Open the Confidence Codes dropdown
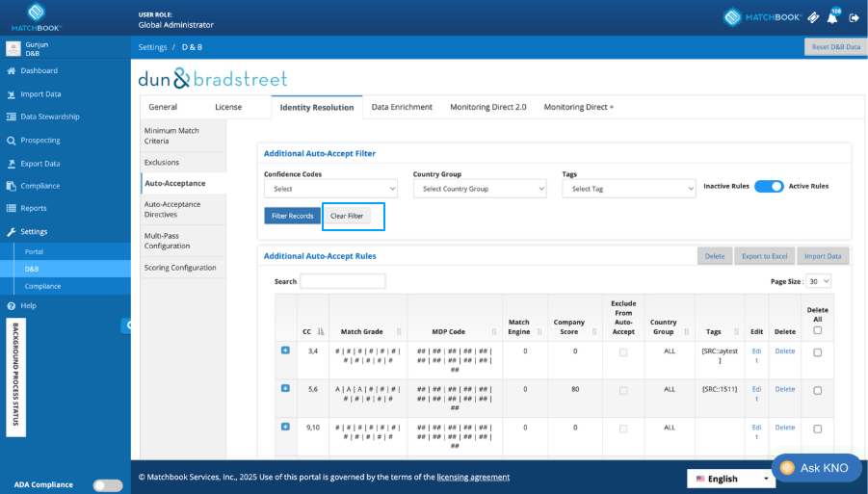This screenshot has width=868, height=494. [330, 189]
